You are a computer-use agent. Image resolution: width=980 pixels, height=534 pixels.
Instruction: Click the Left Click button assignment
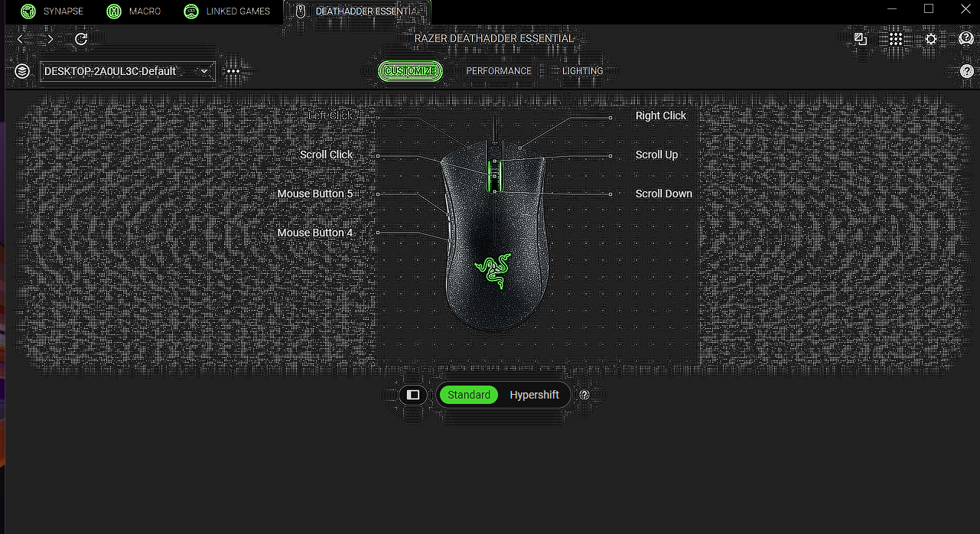point(330,116)
